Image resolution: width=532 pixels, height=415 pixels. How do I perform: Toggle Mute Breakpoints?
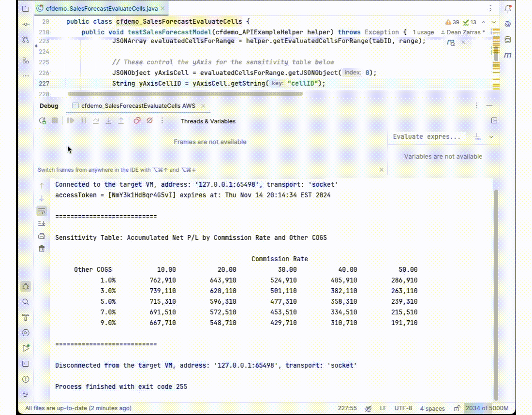pos(149,121)
